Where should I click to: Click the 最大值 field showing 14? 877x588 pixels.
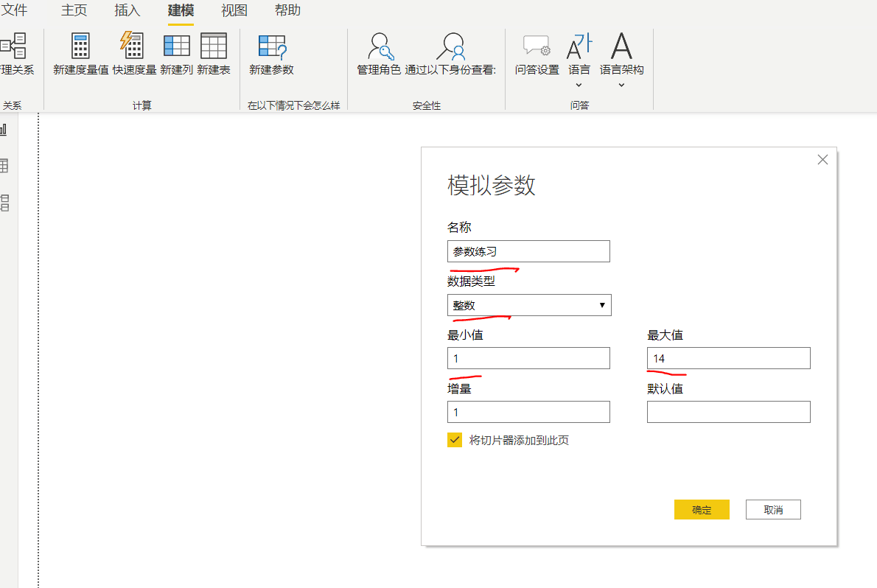tap(729, 358)
